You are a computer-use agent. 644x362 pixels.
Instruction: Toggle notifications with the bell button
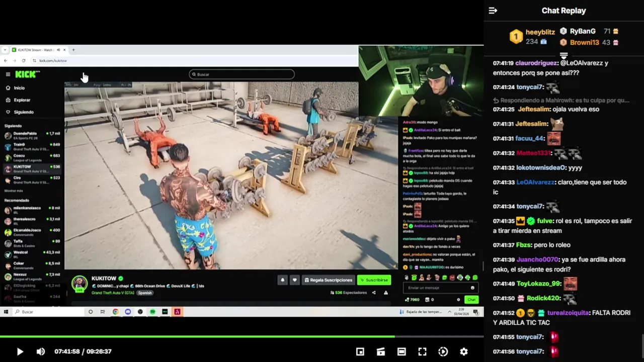coord(282,280)
